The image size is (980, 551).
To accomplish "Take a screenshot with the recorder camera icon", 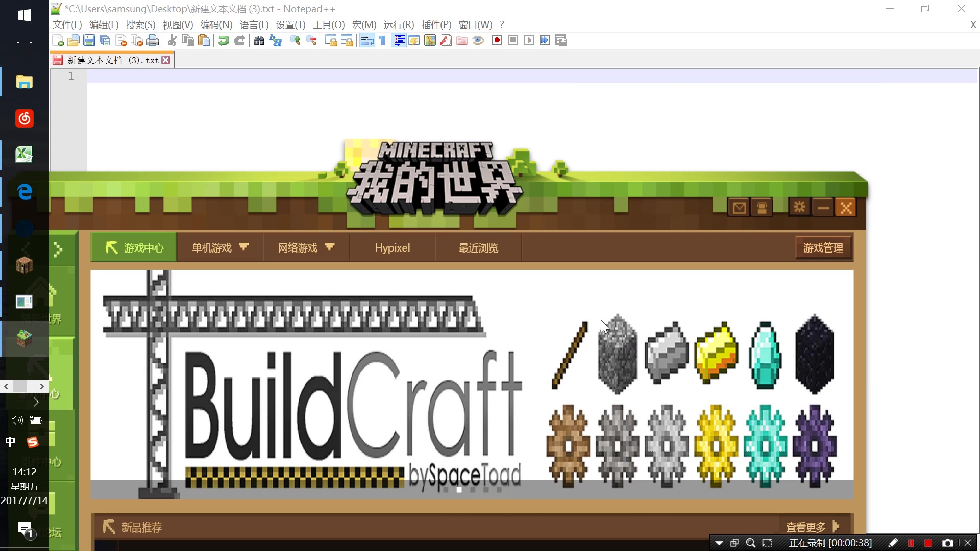I will (948, 543).
